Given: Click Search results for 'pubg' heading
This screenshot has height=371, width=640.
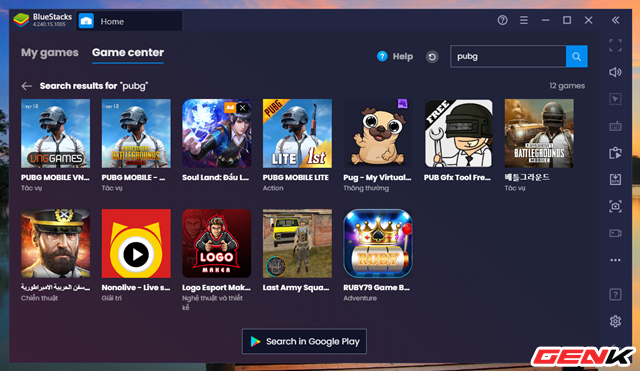Looking at the screenshot, I should tap(94, 86).
